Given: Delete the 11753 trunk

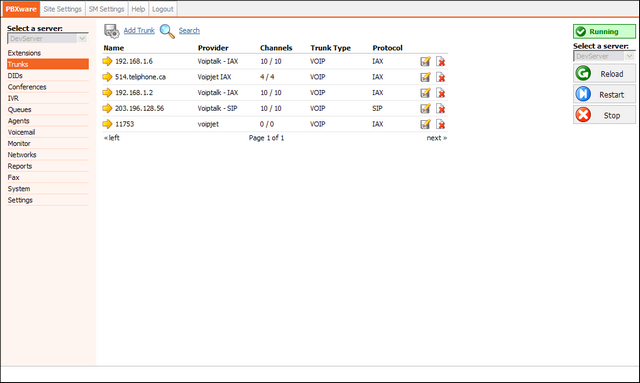Looking at the screenshot, I should [440, 124].
